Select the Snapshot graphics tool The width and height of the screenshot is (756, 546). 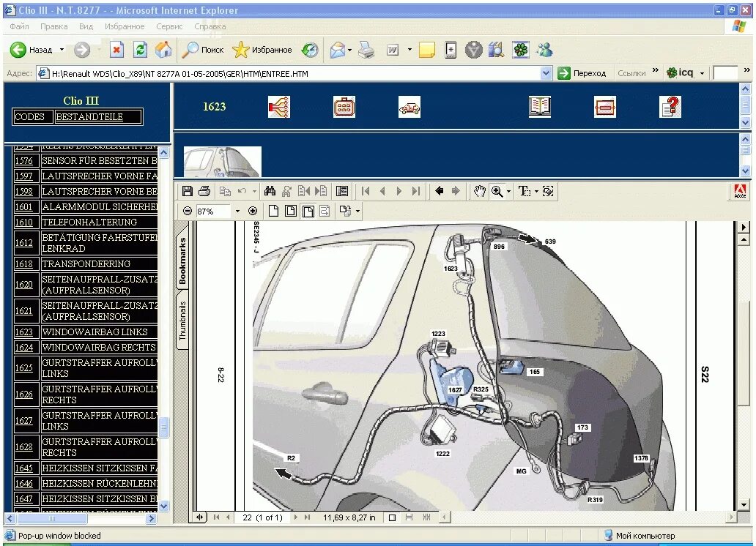click(x=548, y=191)
